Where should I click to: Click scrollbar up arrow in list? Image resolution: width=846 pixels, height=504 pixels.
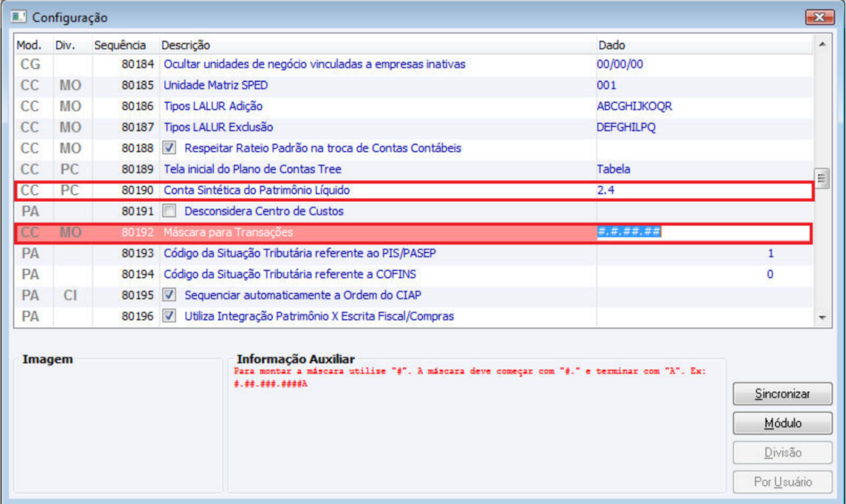pyautogui.click(x=822, y=45)
